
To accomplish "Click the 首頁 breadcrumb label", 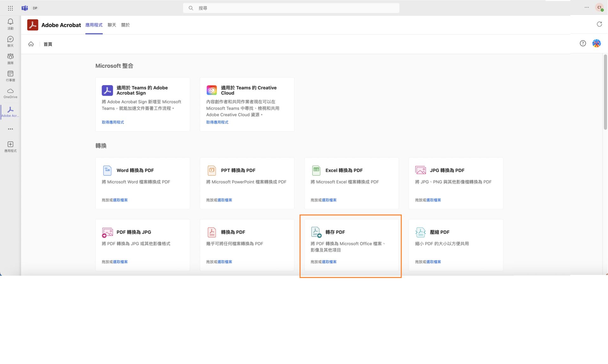I will pos(48,44).
